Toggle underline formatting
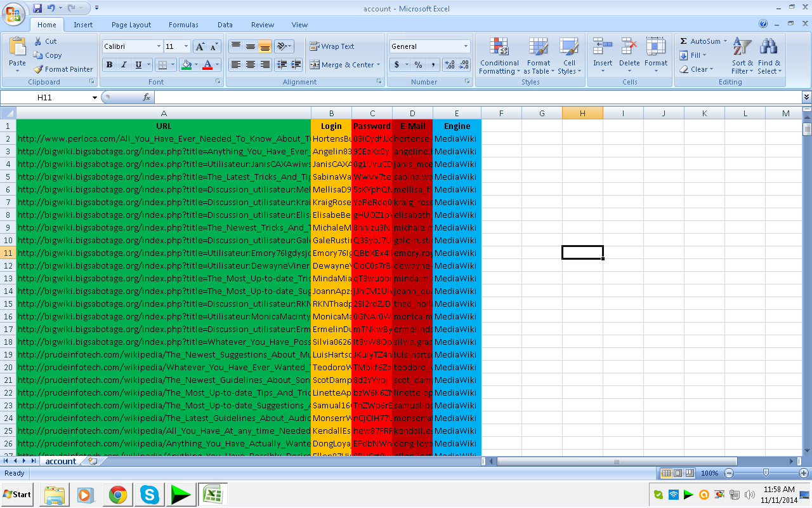This screenshot has height=508, width=812. click(138, 65)
